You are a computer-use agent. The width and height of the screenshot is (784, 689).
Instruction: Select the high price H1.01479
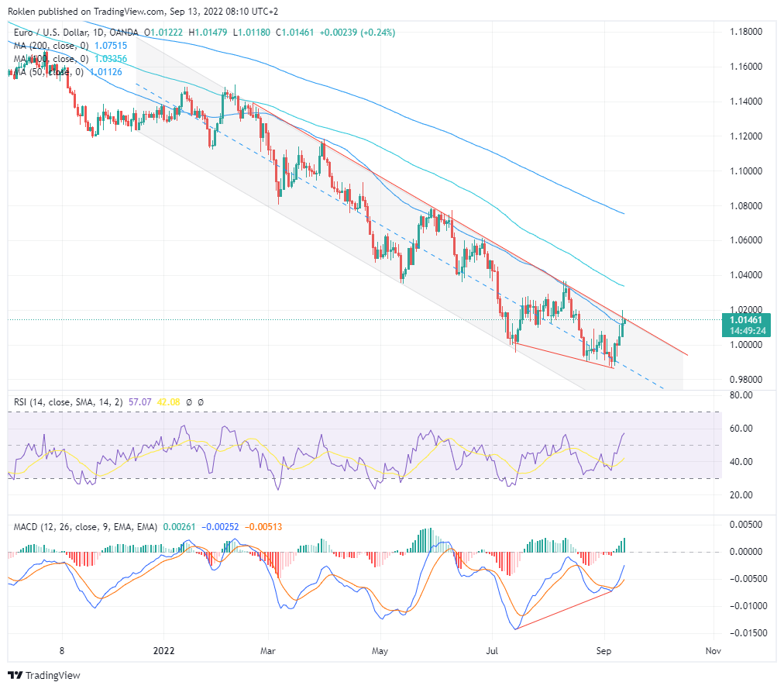[208, 33]
